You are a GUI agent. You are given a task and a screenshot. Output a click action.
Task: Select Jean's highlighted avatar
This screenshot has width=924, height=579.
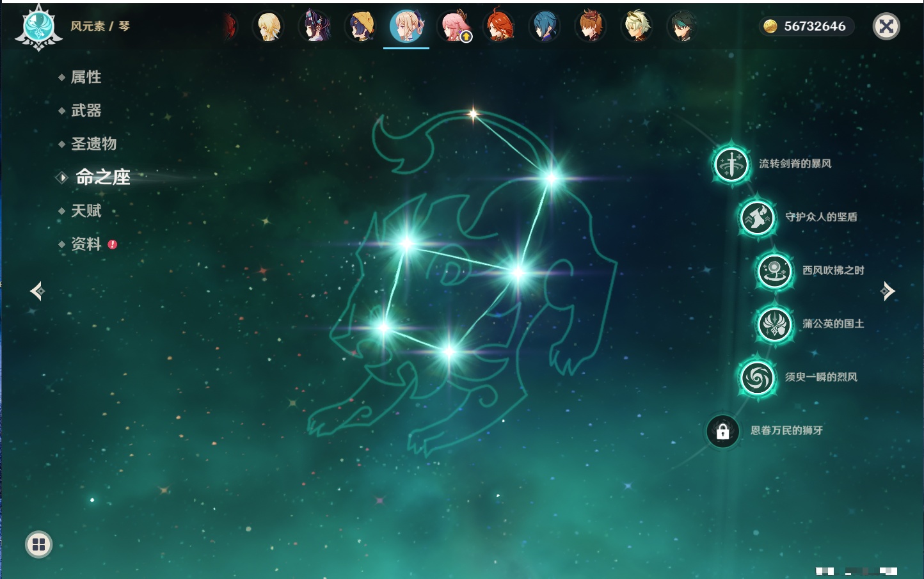coord(406,26)
